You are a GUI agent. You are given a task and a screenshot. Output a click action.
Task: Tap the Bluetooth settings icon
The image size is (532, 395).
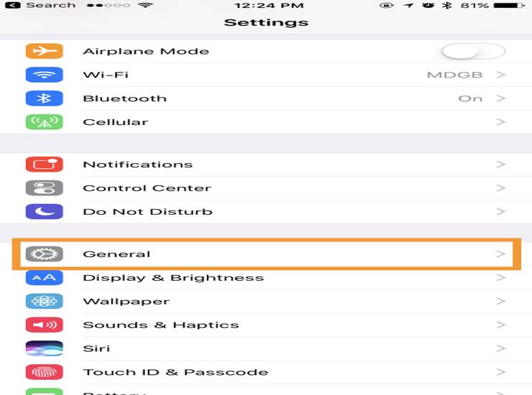44,98
